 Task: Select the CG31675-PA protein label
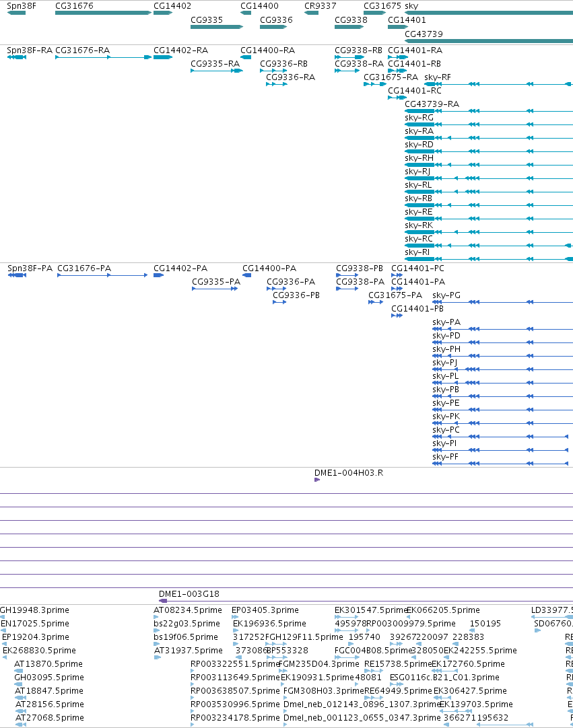point(395,295)
